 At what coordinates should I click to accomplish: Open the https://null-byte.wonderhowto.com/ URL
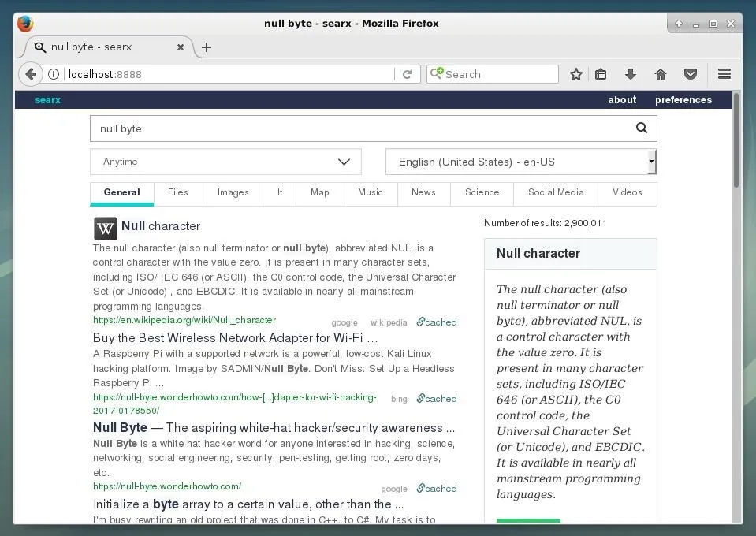(x=167, y=486)
